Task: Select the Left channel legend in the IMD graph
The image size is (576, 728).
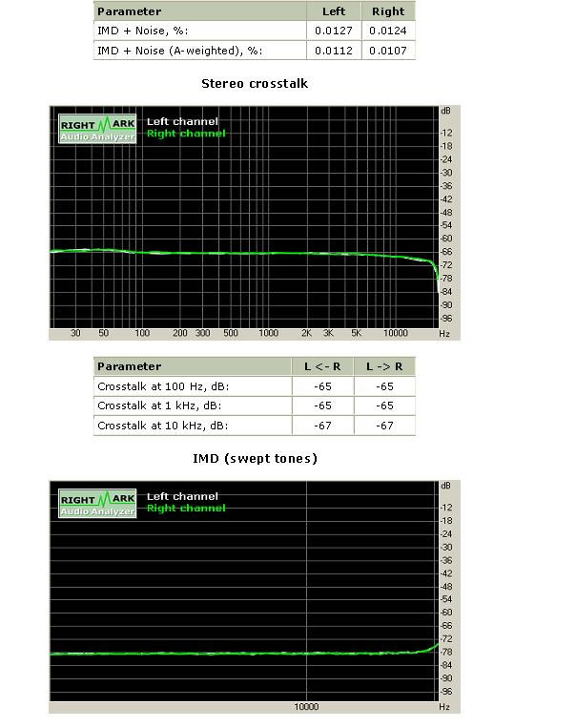Action: coord(181,496)
